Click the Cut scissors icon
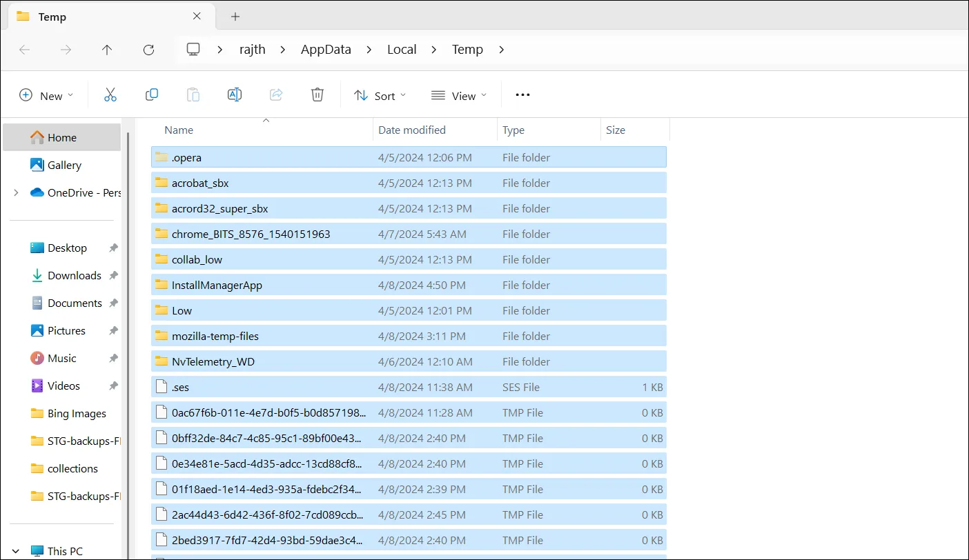This screenshot has height=560, width=969. [x=110, y=95]
